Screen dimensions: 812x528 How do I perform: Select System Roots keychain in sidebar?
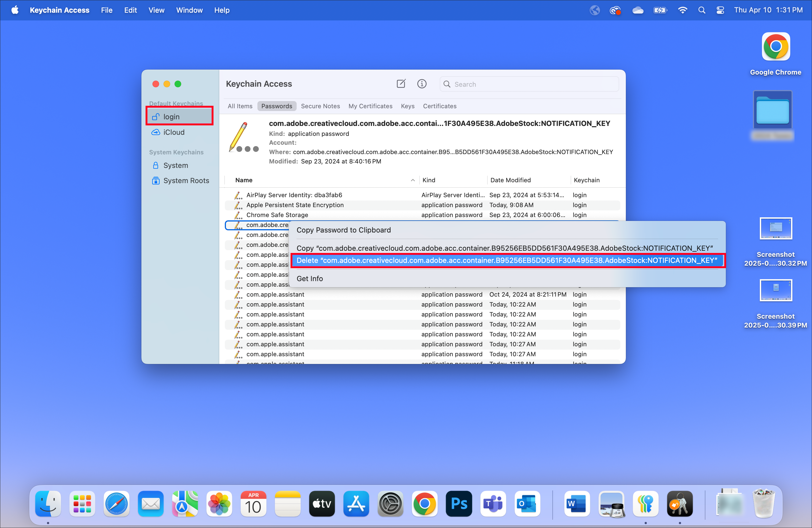tap(180, 180)
